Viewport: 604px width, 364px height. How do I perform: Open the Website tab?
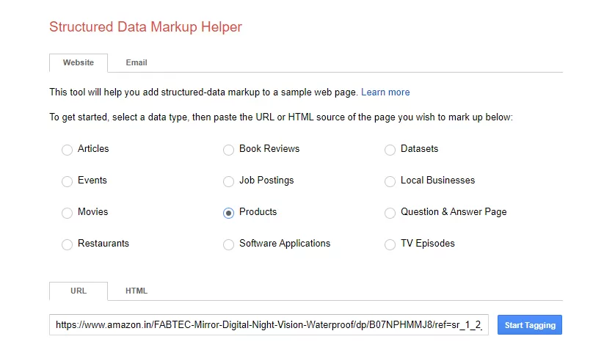coord(79,63)
